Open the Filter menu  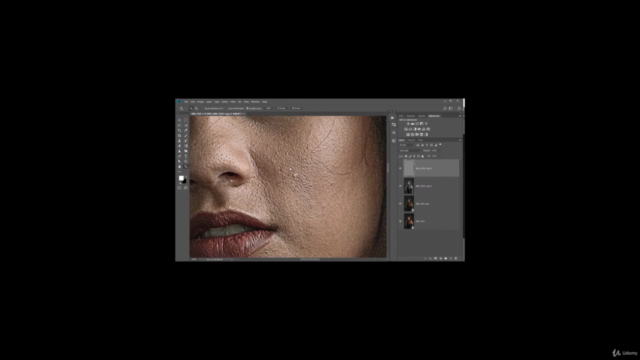(x=233, y=102)
